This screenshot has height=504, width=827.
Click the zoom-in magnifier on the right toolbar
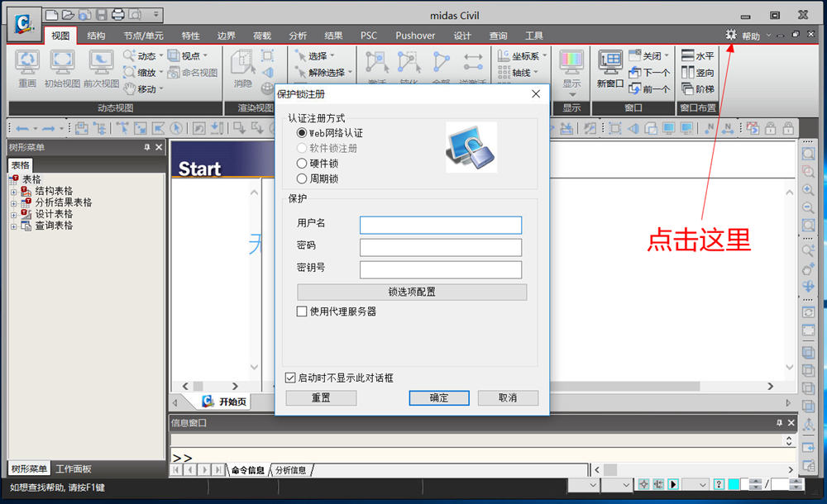click(x=808, y=190)
